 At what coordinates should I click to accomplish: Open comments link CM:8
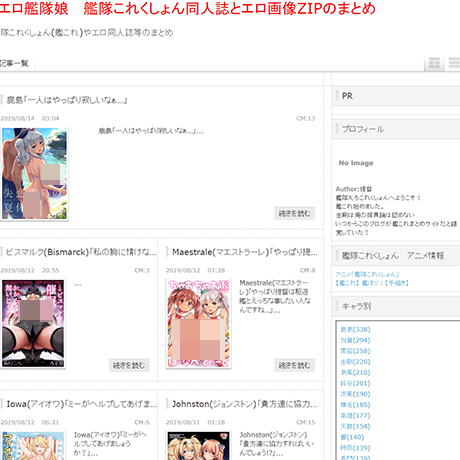[307, 270]
